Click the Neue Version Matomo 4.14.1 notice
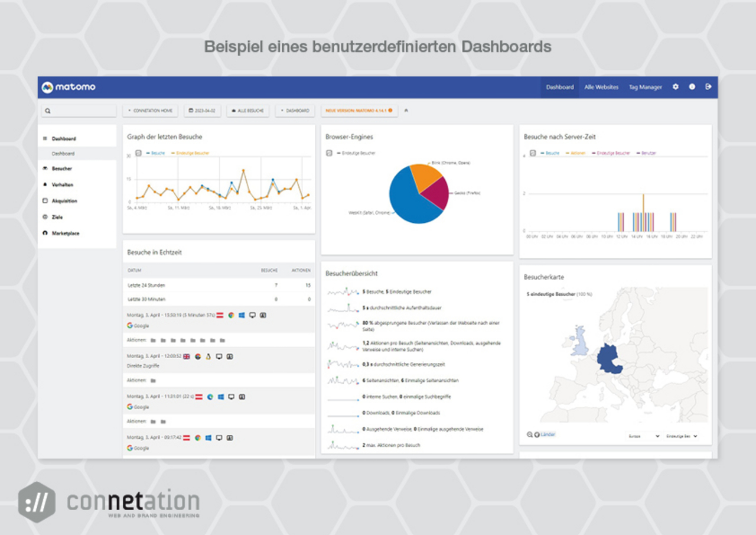 [359, 111]
